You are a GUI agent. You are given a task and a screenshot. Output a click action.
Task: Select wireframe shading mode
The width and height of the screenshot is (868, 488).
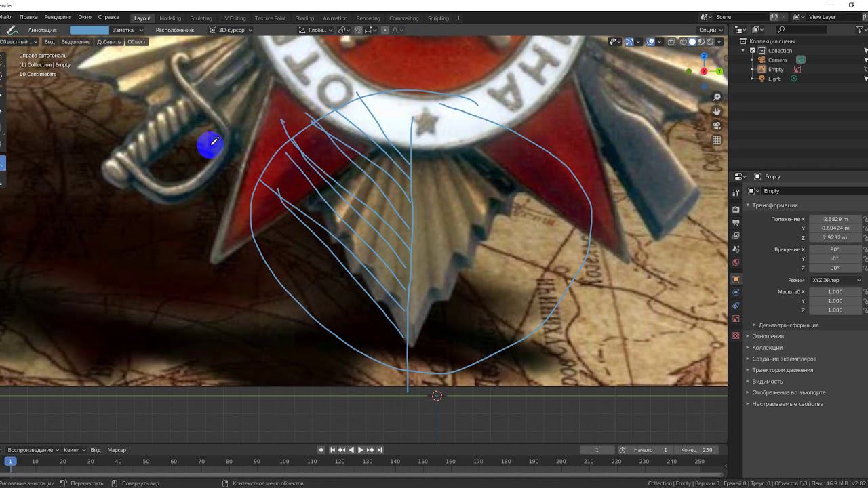click(683, 42)
